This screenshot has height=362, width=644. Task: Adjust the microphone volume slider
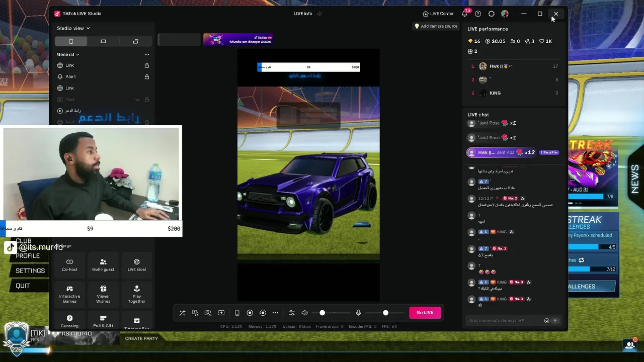click(386, 313)
